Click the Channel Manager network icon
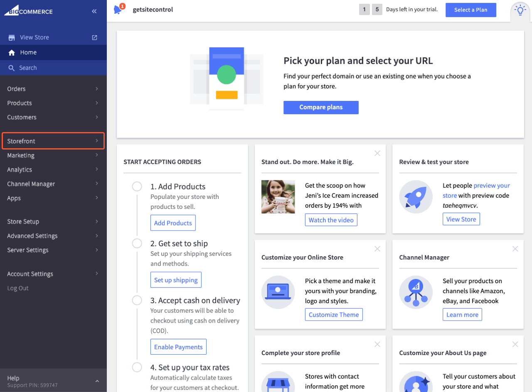 click(x=416, y=292)
